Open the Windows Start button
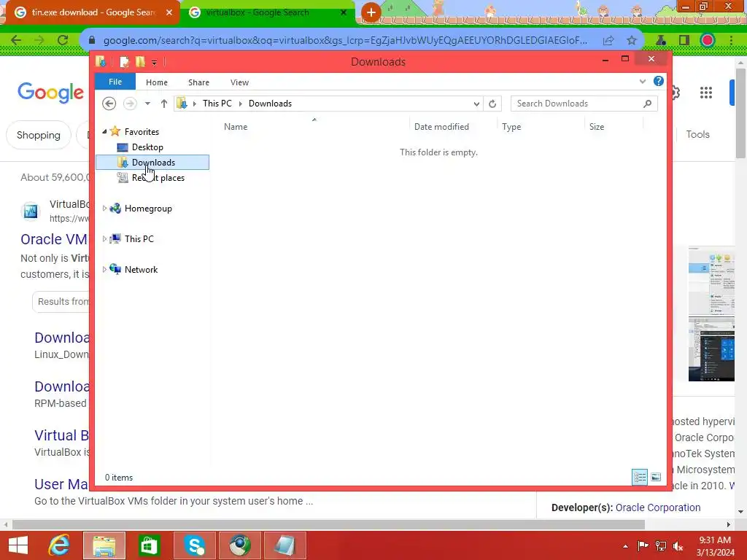The width and height of the screenshot is (747, 560). click(x=18, y=545)
